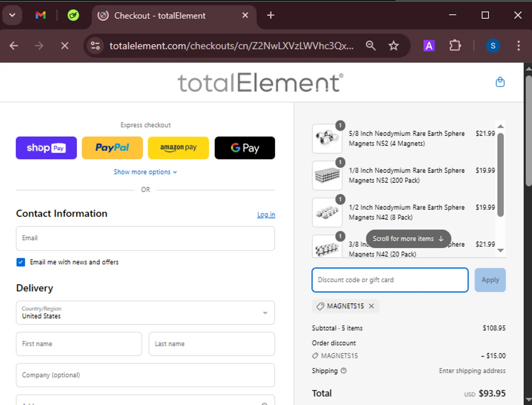532x405 pixels.
Task: Open the Gmail pinned tab
Action: 41,15
